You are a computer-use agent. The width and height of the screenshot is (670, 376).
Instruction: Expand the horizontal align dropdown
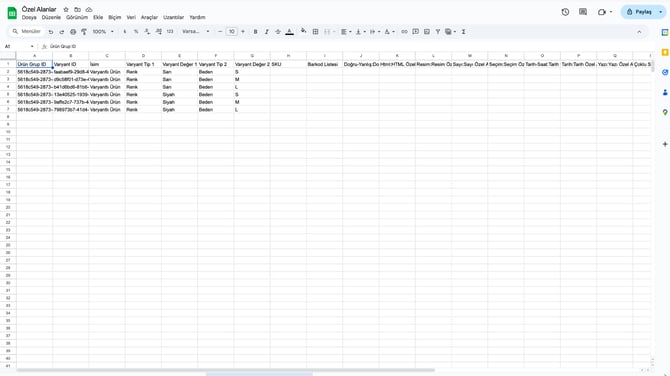(346, 32)
